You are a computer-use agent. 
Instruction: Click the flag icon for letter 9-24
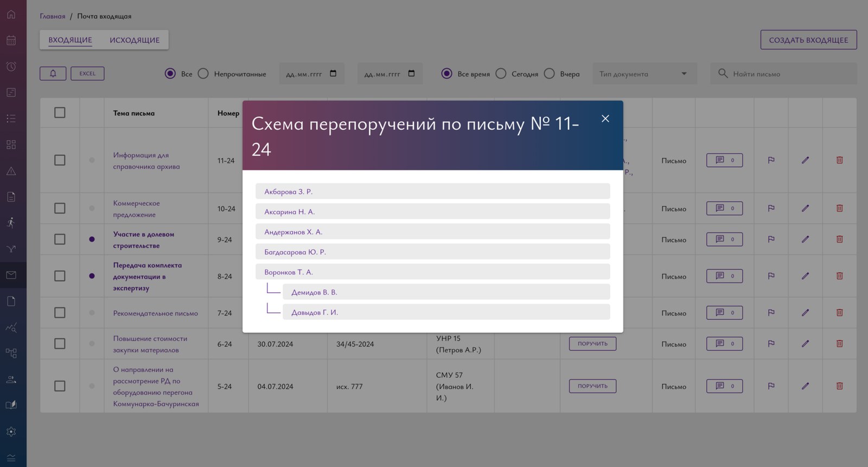click(x=771, y=239)
